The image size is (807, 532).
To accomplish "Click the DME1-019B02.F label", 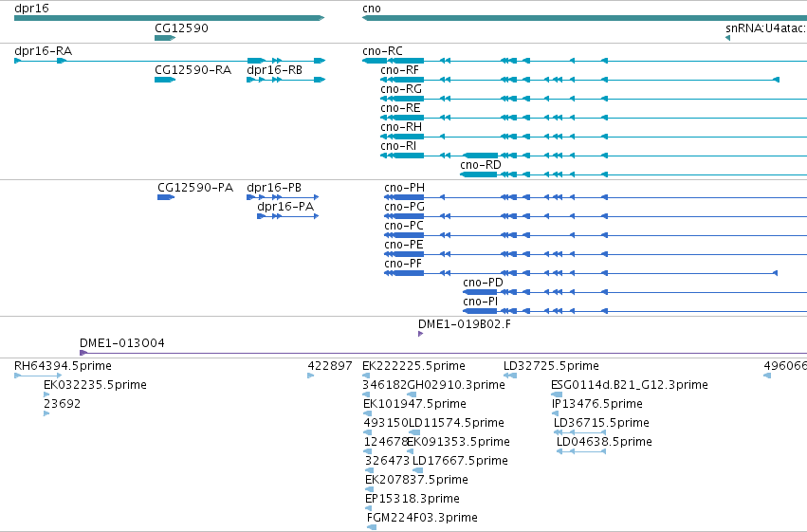I will pos(465,324).
